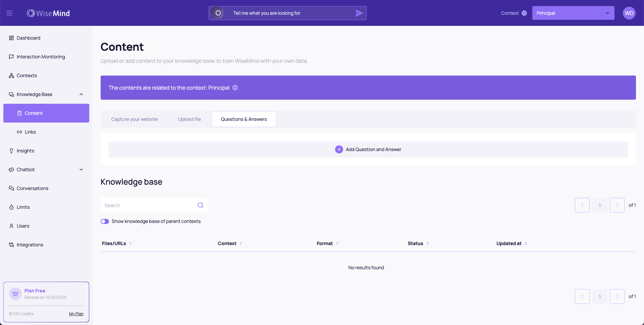Go to next page using top arrow

[617, 205]
